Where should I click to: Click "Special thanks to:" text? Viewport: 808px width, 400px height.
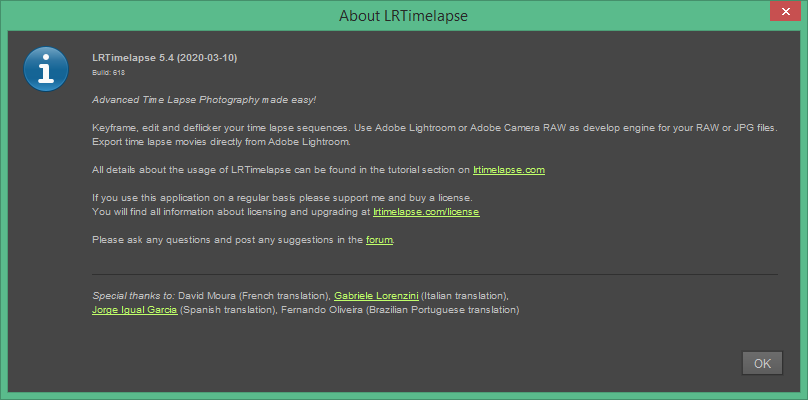coord(133,296)
